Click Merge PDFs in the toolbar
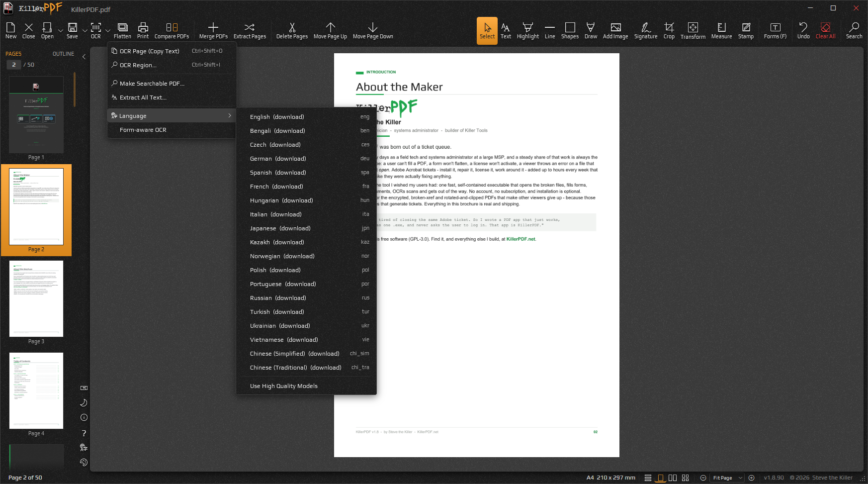 213,30
